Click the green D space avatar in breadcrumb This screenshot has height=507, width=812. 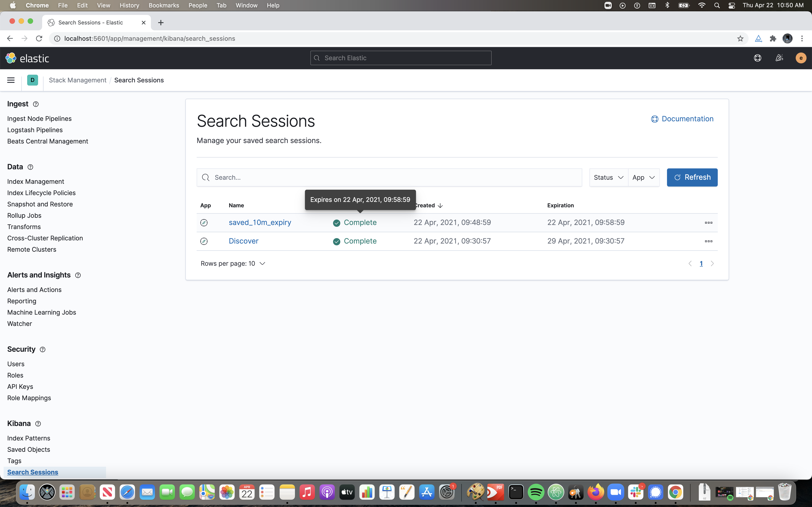[32, 80]
